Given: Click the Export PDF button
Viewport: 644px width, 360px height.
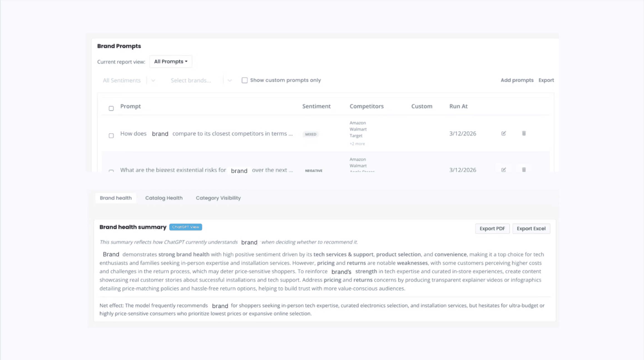Looking at the screenshot, I should (492, 229).
